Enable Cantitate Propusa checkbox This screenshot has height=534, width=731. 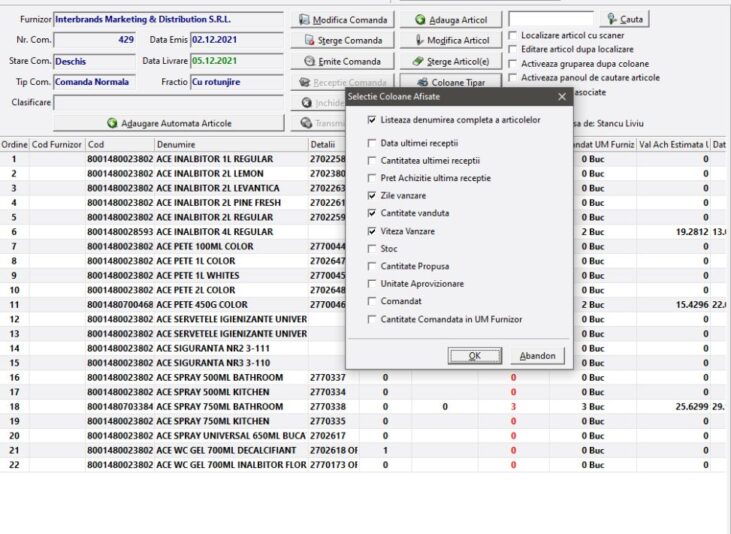point(373,267)
